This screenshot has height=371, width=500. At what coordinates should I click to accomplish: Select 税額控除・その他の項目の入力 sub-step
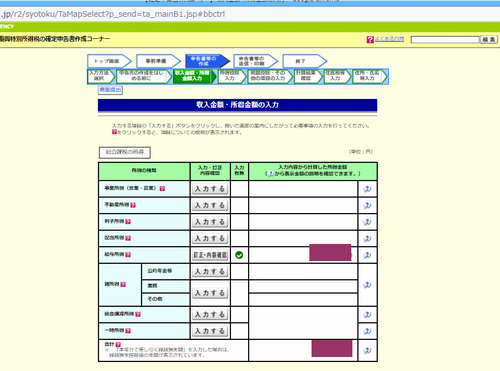point(270,76)
